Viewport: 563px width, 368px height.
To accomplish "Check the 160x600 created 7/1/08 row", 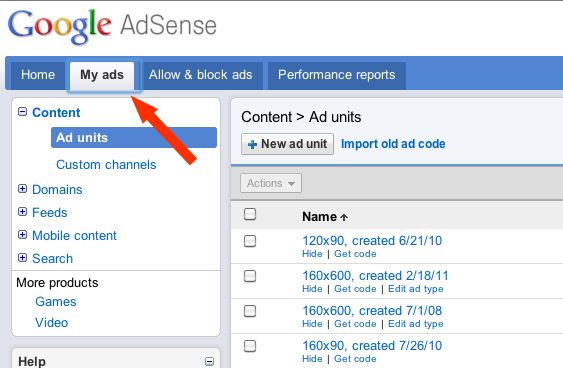I will click(x=250, y=311).
